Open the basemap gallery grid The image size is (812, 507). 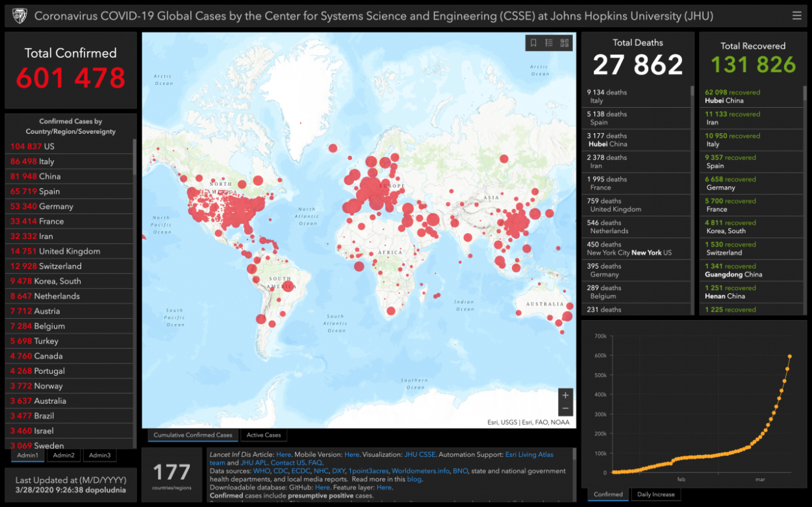point(565,43)
